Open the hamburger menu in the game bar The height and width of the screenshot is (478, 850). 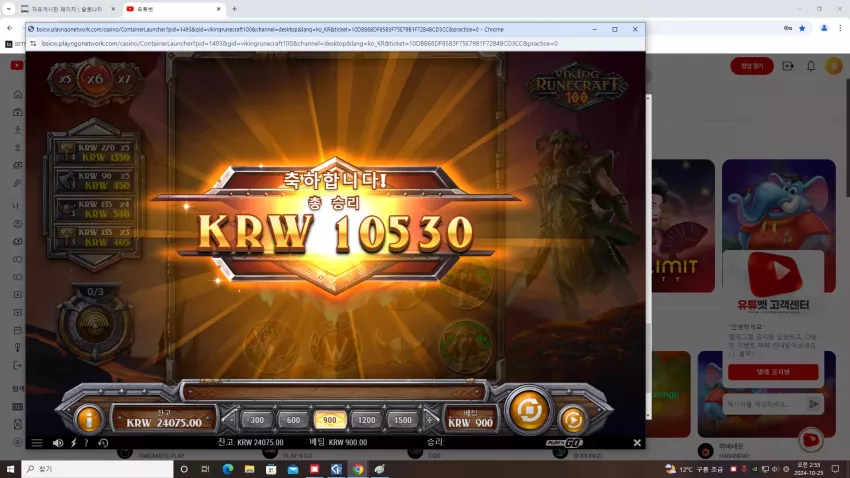36,443
